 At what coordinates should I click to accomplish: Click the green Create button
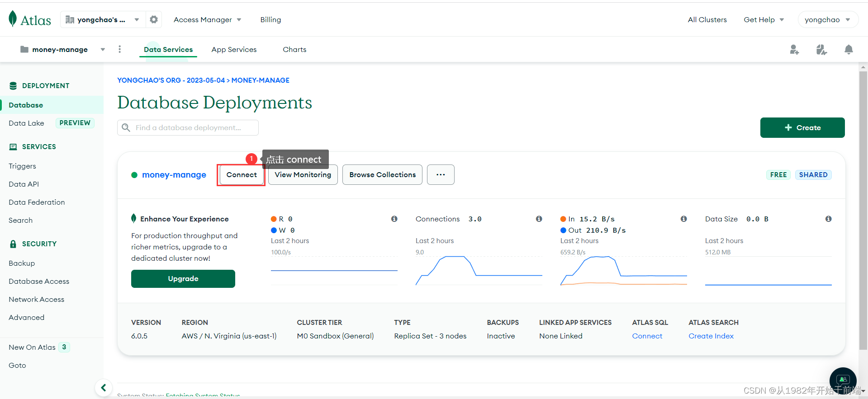(x=802, y=127)
